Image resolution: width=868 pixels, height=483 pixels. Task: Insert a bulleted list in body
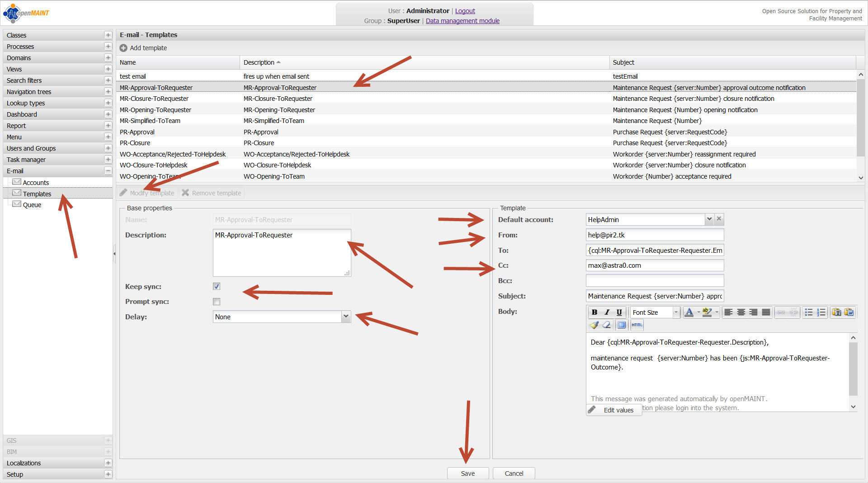[809, 313]
